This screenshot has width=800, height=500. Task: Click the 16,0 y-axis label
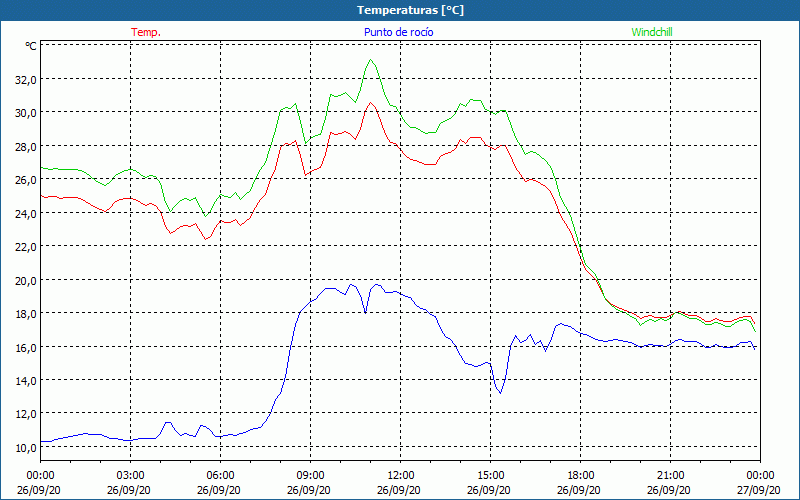26,347
